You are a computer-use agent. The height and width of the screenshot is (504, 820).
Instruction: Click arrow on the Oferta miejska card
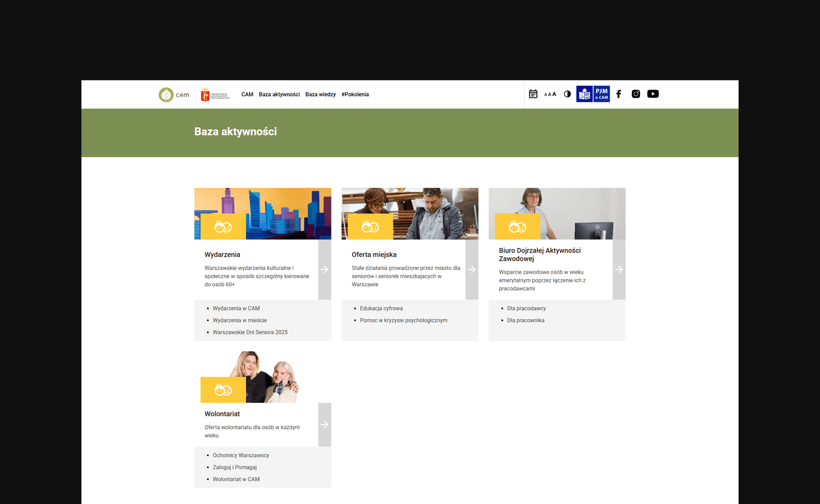coord(471,269)
